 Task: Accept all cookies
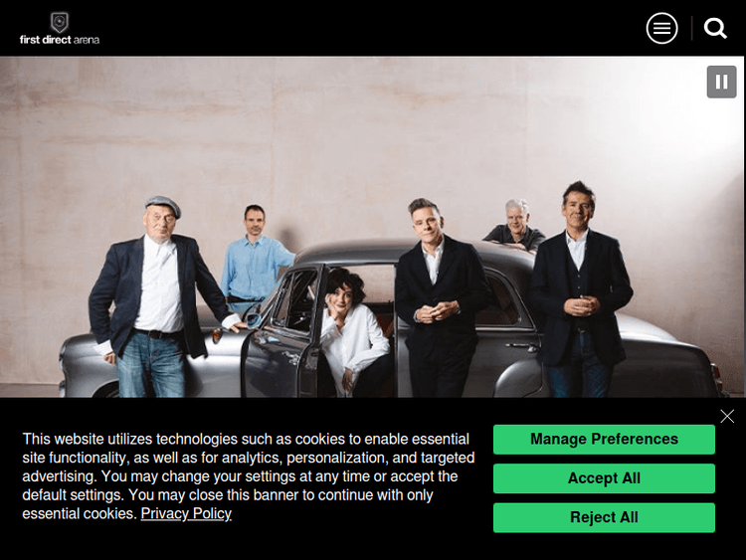click(x=604, y=478)
